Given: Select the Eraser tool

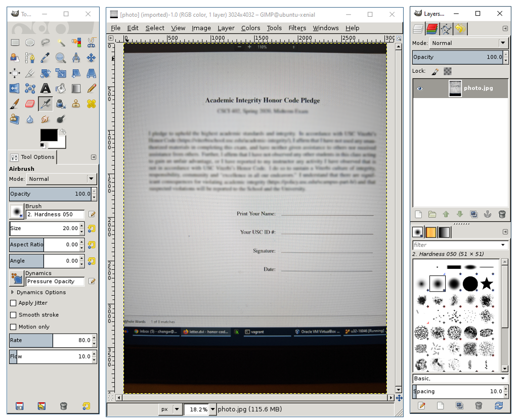Looking at the screenshot, I should click(30, 104).
